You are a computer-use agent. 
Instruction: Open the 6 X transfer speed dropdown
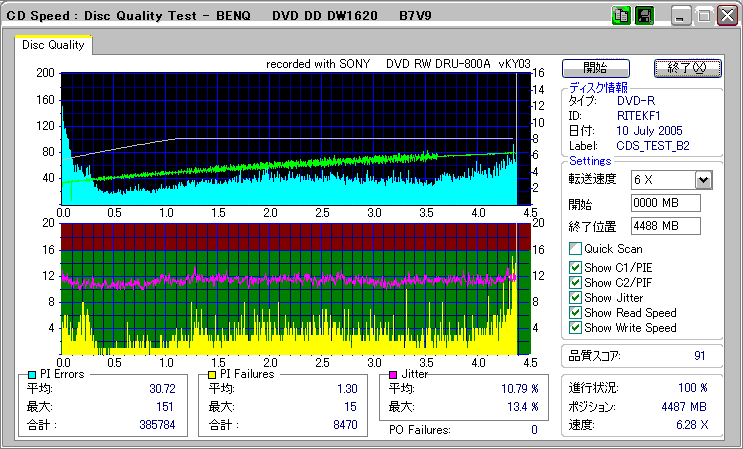(703, 179)
